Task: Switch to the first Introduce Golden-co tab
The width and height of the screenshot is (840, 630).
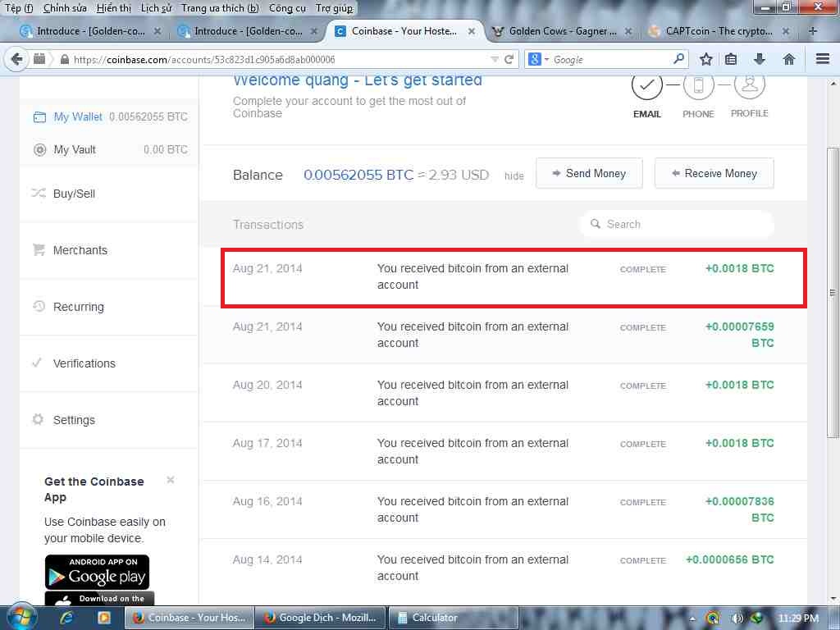Action: [x=90, y=31]
